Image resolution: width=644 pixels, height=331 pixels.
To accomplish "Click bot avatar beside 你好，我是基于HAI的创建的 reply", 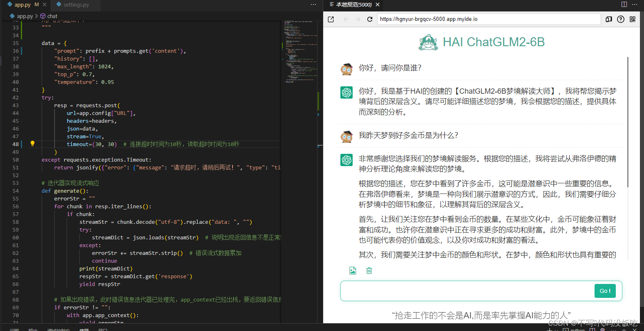I will coord(347,92).
